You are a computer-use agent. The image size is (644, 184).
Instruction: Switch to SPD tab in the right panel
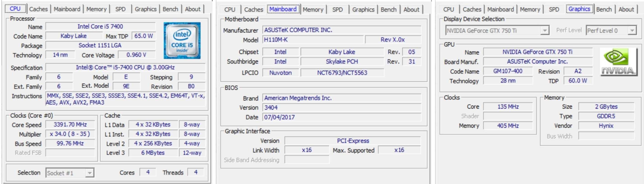click(554, 9)
